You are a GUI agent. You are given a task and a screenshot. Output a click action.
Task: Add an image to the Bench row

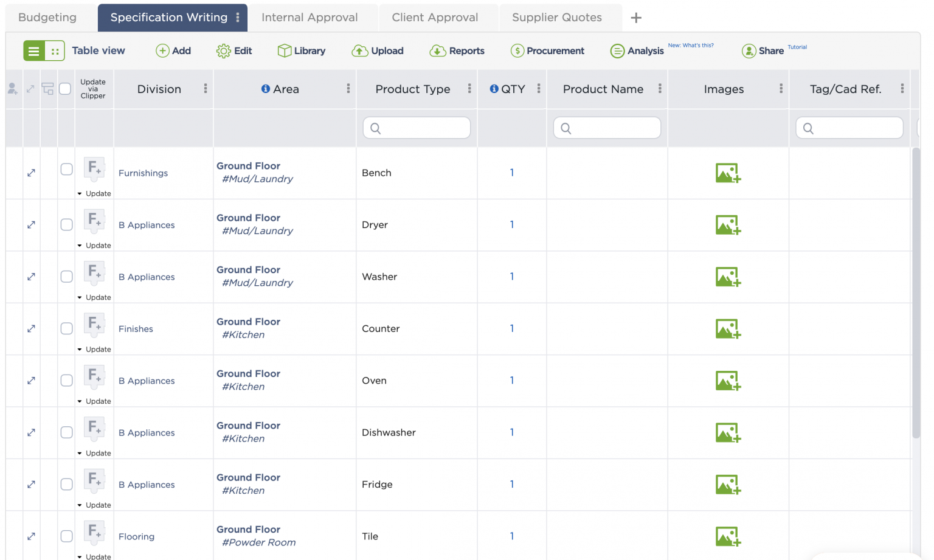(728, 173)
